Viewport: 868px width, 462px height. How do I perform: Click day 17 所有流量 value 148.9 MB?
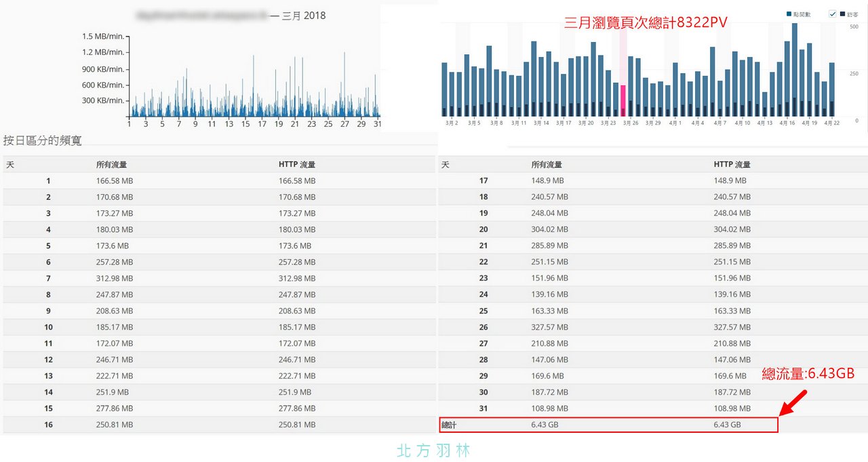(548, 180)
